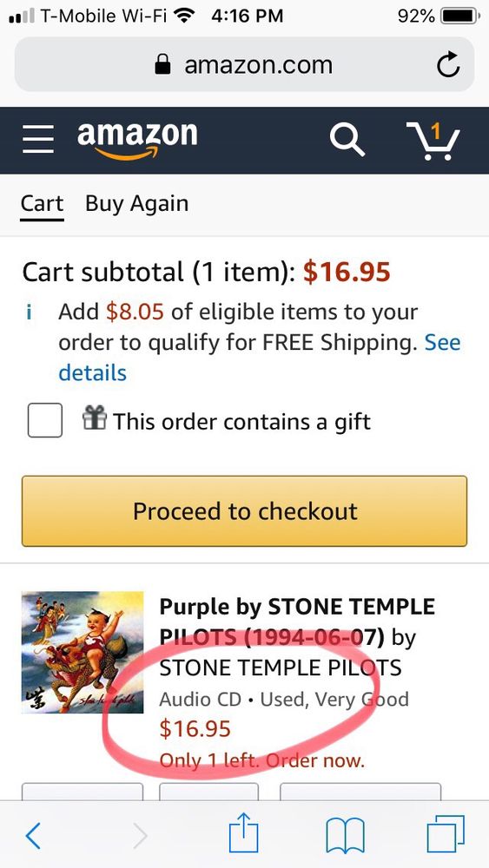489x868 pixels.
Task: Open the See details shipping link
Action: 260,358
